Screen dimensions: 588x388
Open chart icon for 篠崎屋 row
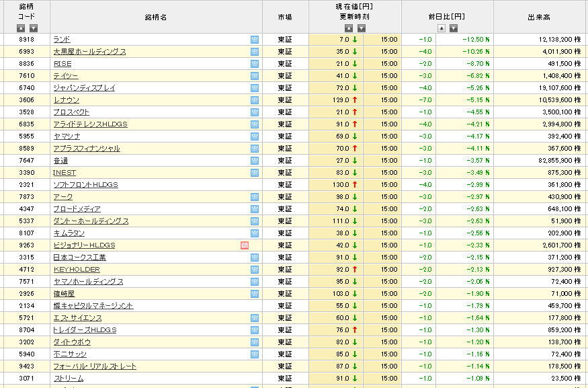[255, 294]
